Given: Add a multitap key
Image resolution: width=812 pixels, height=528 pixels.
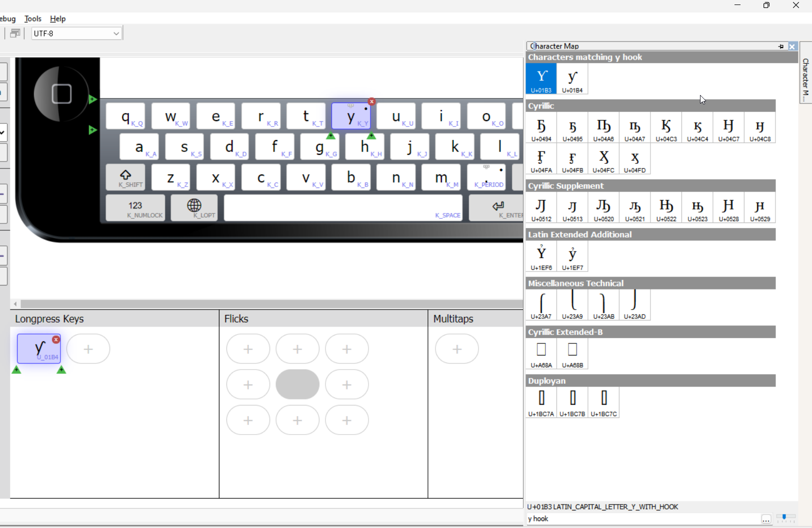Looking at the screenshot, I should coord(457,349).
